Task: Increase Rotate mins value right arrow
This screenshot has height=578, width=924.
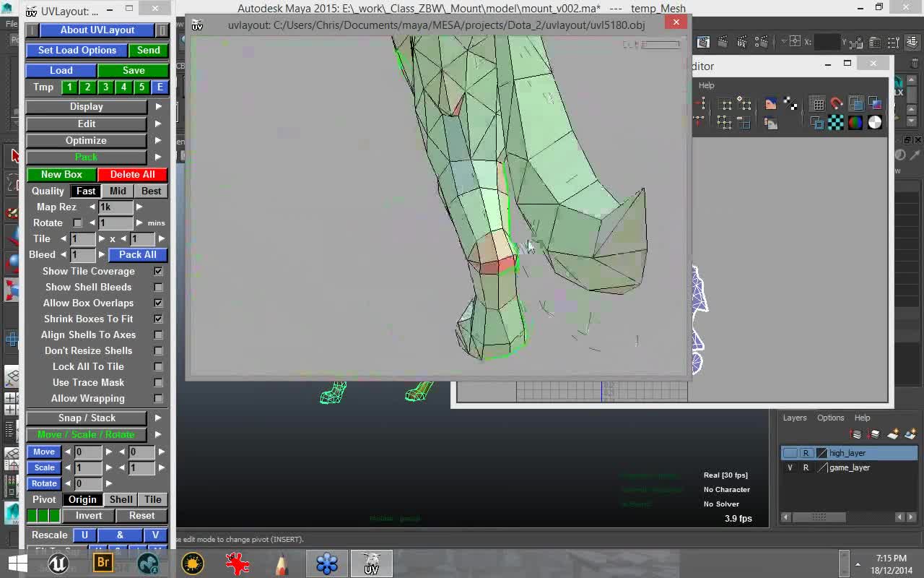Action: pos(139,223)
